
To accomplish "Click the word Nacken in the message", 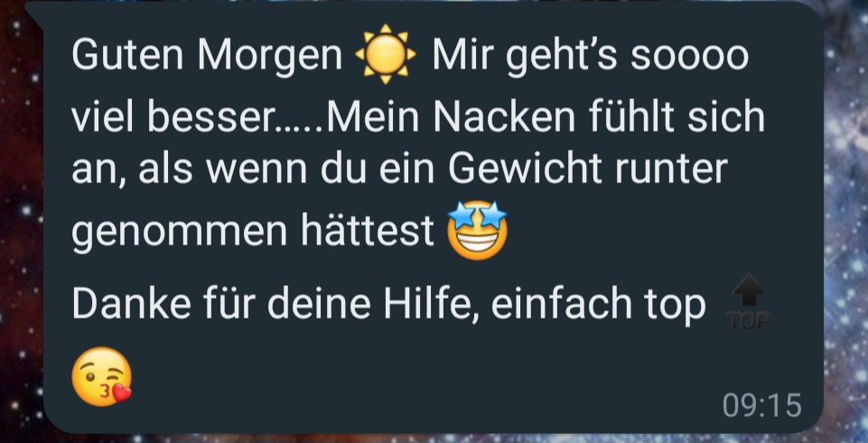I will pyautogui.click(x=506, y=116).
